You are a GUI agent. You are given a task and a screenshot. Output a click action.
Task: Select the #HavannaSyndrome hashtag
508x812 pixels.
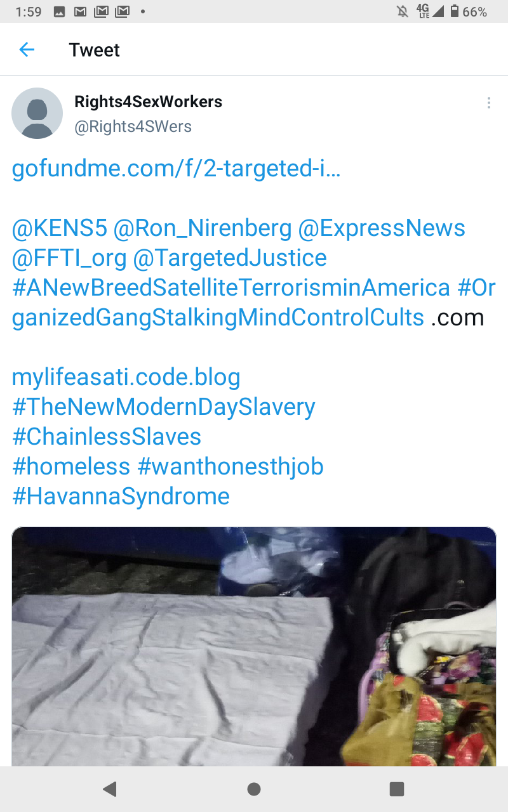coord(121,496)
